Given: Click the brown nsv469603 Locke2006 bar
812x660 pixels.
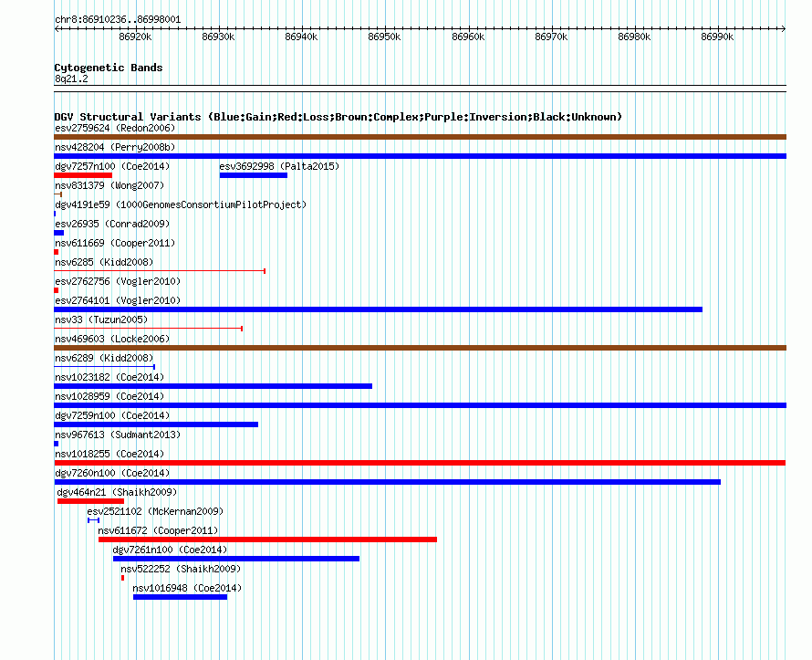Looking at the screenshot, I should pos(420,348).
